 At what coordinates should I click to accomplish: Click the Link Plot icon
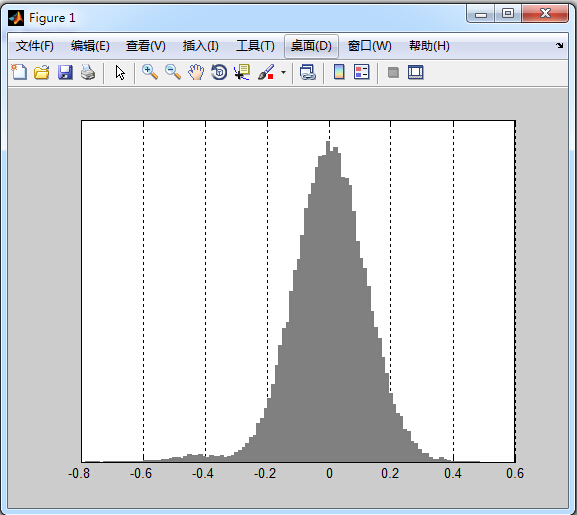click(x=308, y=72)
